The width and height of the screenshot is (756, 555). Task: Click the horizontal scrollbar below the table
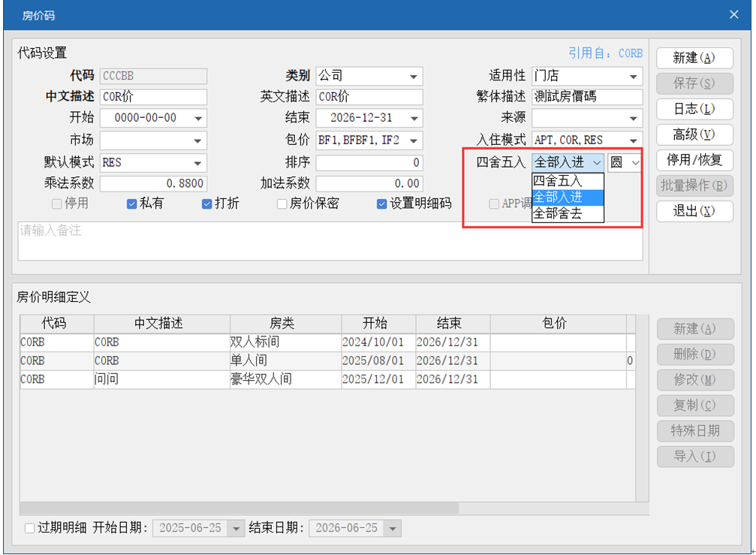[239, 508]
